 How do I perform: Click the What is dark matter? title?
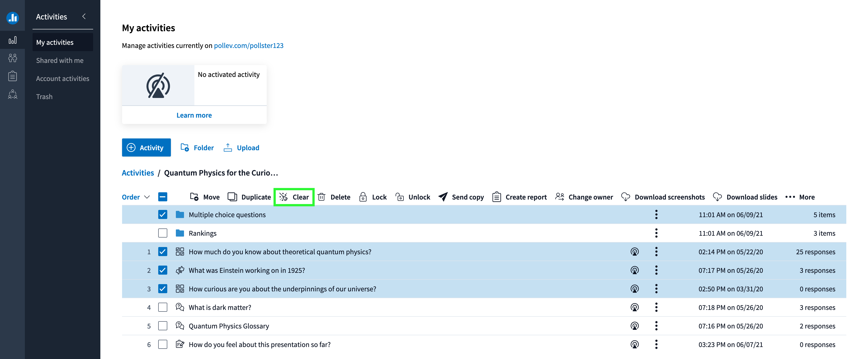[x=220, y=307]
